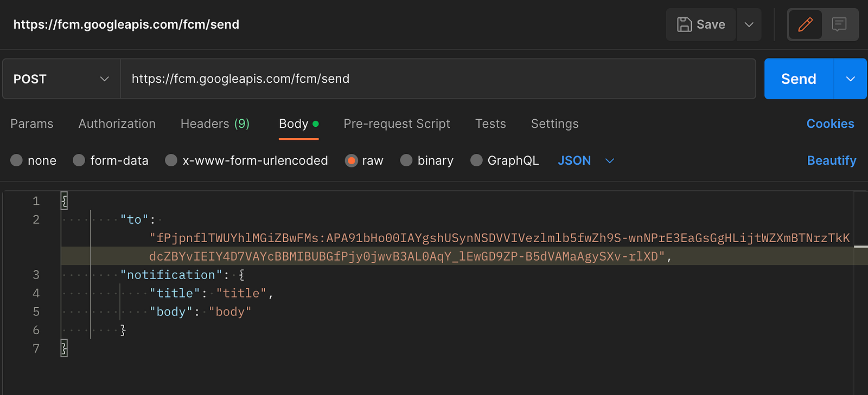Click the request URL input field

point(438,79)
